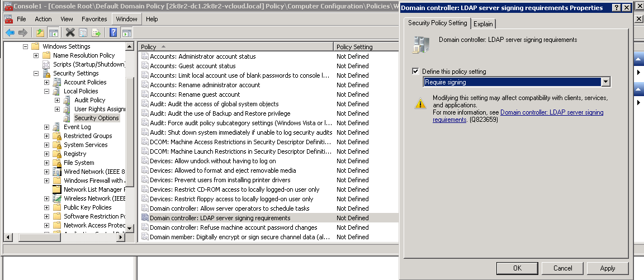Click the Delete X toolbar icon
Viewport: 644px width, 280px height.
coord(70,32)
